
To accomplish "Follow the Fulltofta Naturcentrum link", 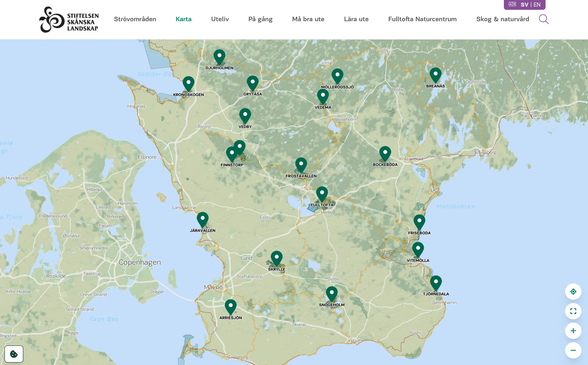I will click(422, 19).
